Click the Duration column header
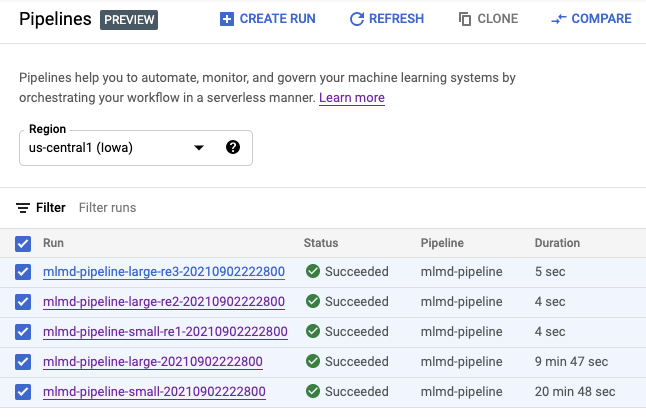Screen dimensions: 646x417 click(x=557, y=243)
